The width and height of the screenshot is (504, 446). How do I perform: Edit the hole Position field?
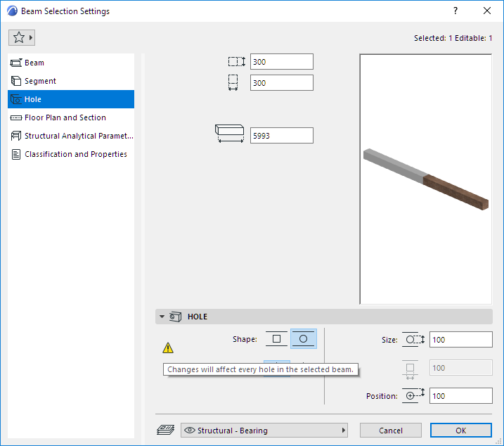(460, 396)
